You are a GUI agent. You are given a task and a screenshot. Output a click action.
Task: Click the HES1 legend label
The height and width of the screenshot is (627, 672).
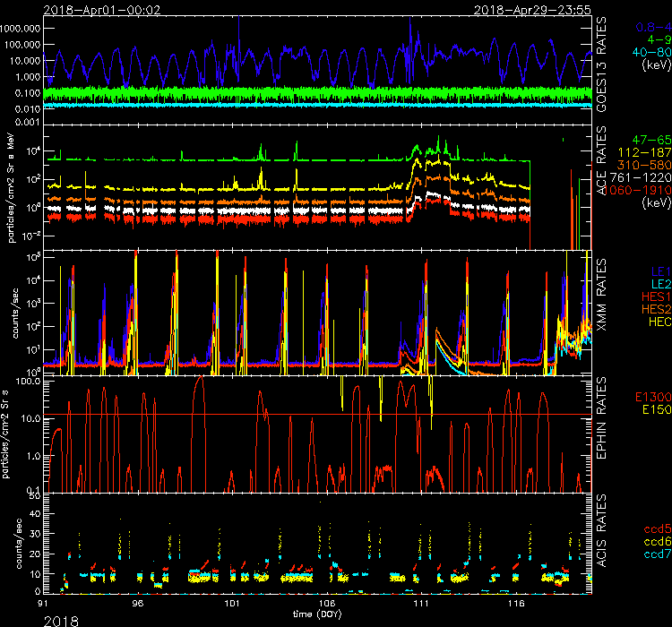654,295
